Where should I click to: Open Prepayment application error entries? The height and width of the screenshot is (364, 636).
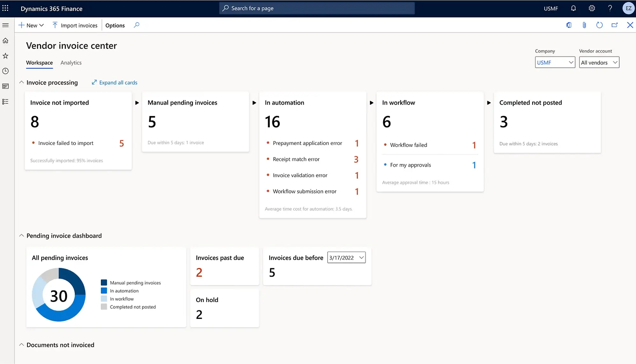[313, 143]
